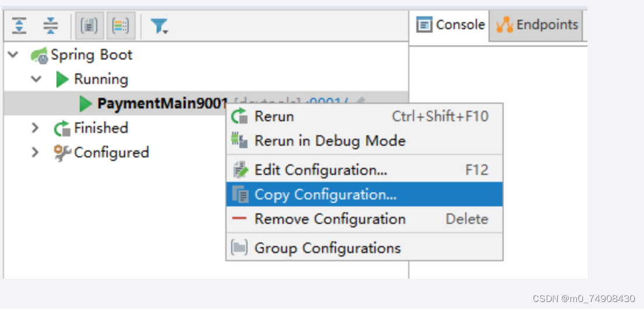The height and width of the screenshot is (309, 644).
Task: Select the PaymentMain9001 tree row
Action: (x=206, y=103)
